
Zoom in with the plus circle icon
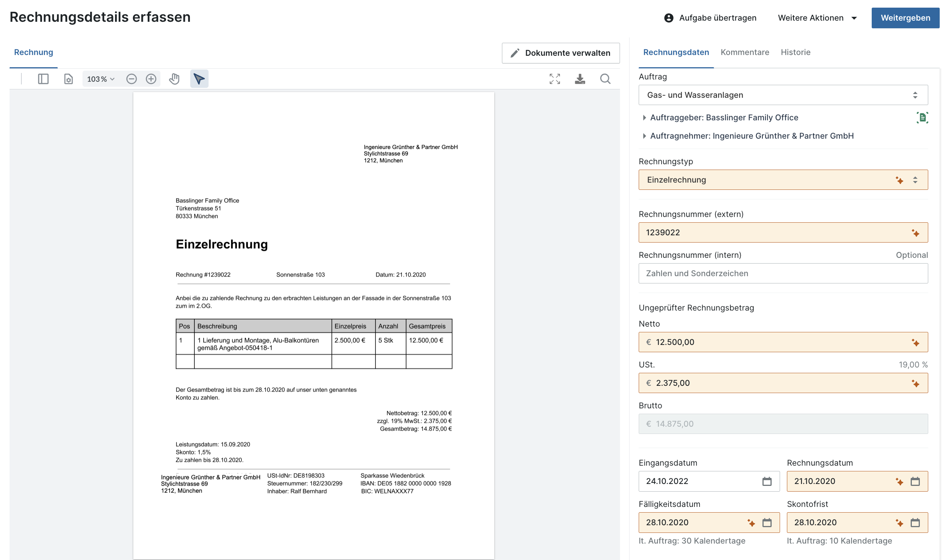[x=151, y=79]
